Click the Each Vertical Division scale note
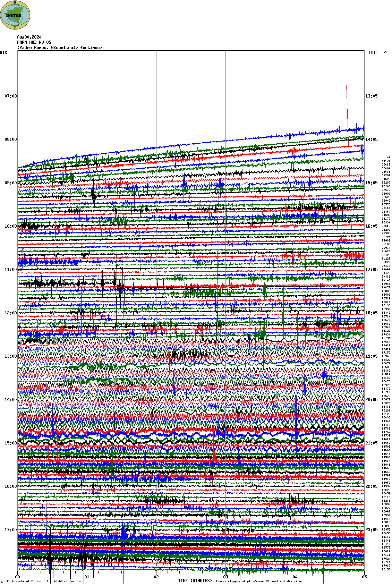Viewport: 392px width, 586px height. [44, 581]
